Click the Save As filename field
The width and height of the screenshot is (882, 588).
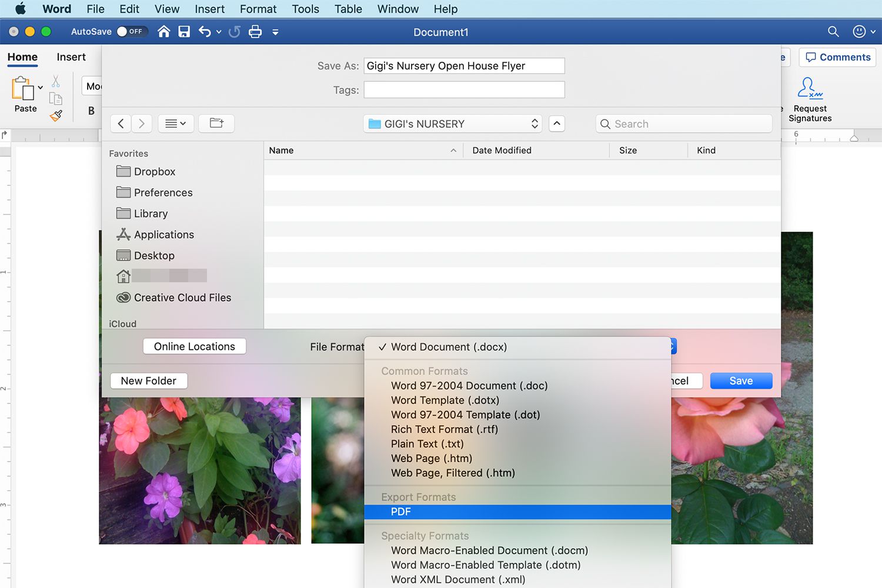[x=465, y=66]
